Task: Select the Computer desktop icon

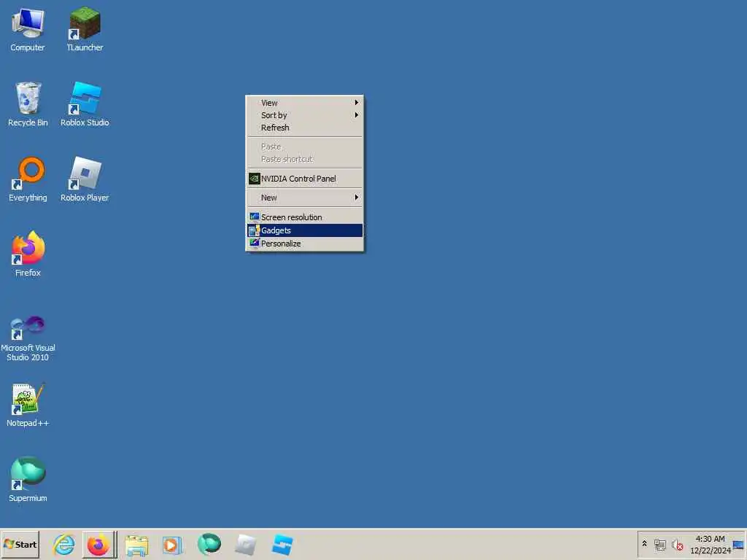Action: (28, 29)
